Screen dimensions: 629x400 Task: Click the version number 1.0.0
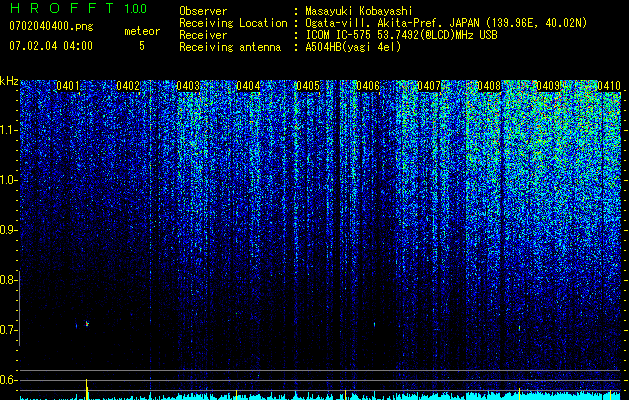click(x=135, y=9)
